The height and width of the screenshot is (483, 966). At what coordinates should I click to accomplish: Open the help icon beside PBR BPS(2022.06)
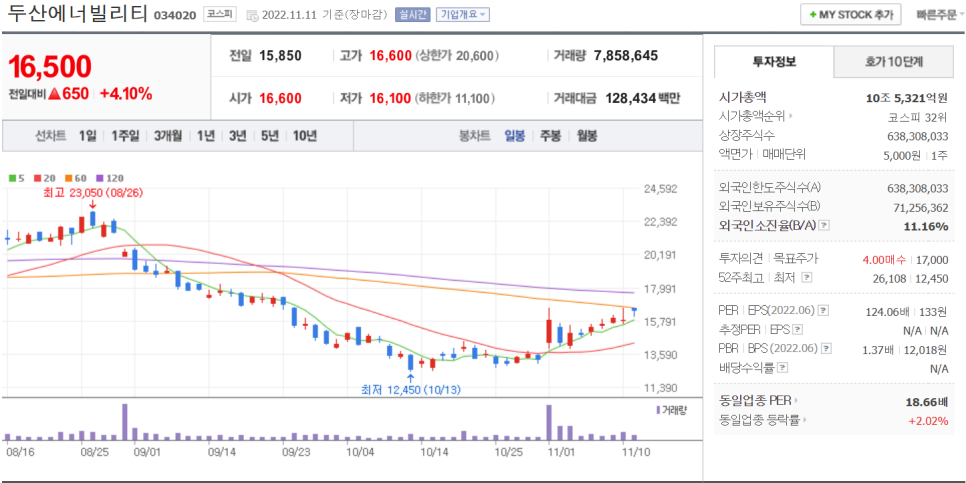click(826, 349)
